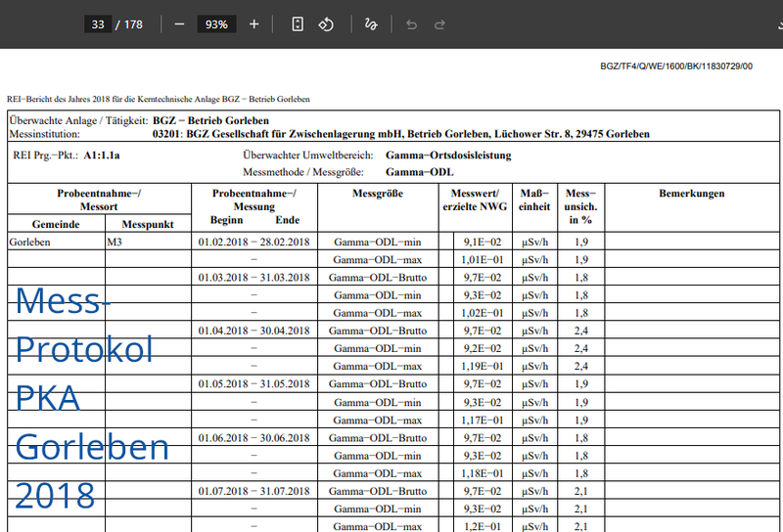Select the M3 Messpunkt cell

[x=115, y=242]
